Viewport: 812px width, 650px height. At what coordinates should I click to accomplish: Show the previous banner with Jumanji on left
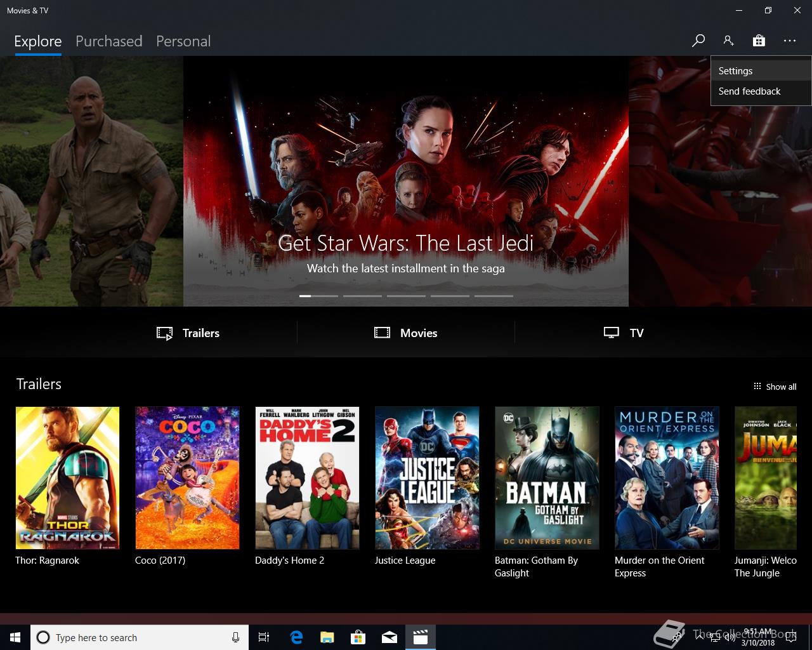[x=91, y=181]
